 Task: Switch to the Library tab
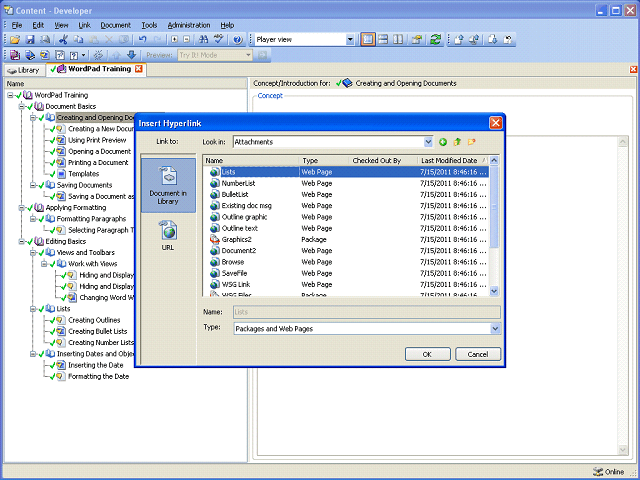point(24,70)
